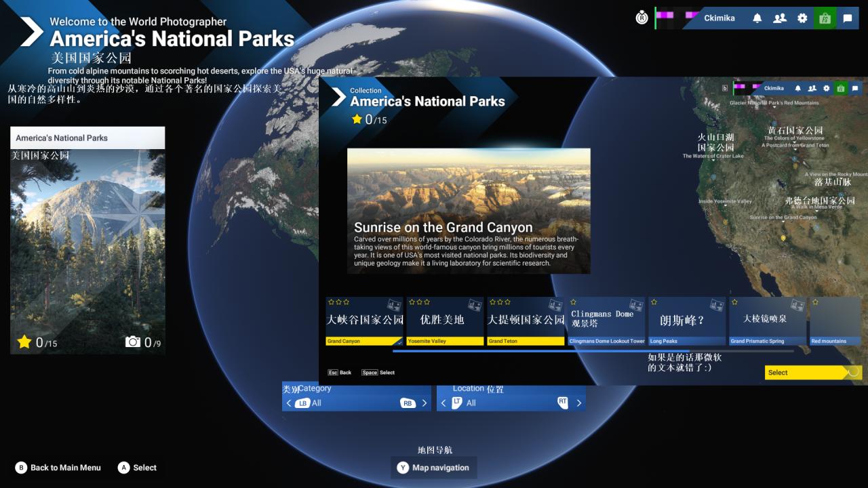The height and width of the screenshot is (488, 868).
Task: Click the LB bumper icon in the Category filter
Action: click(x=302, y=403)
